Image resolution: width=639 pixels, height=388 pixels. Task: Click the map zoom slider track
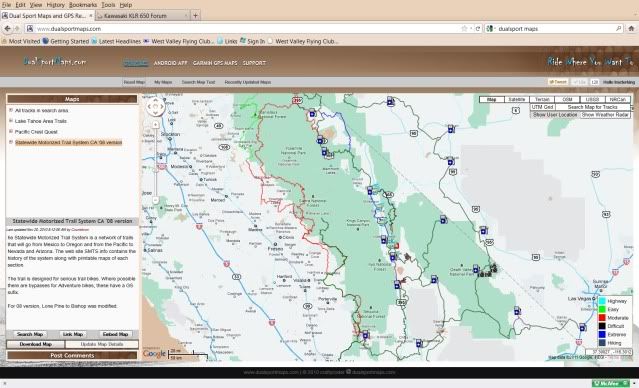(155, 163)
